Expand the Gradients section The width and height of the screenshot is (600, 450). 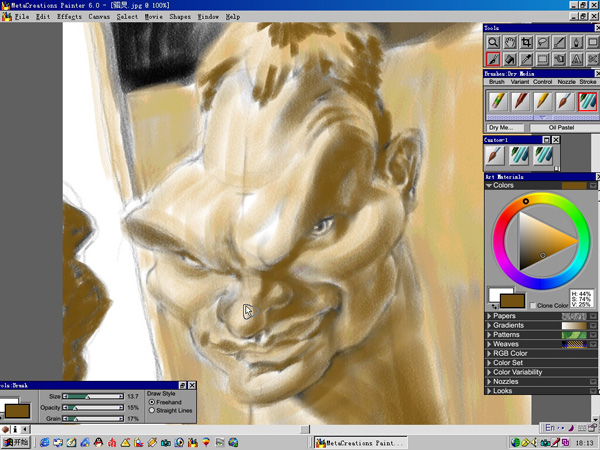click(489, 325)
